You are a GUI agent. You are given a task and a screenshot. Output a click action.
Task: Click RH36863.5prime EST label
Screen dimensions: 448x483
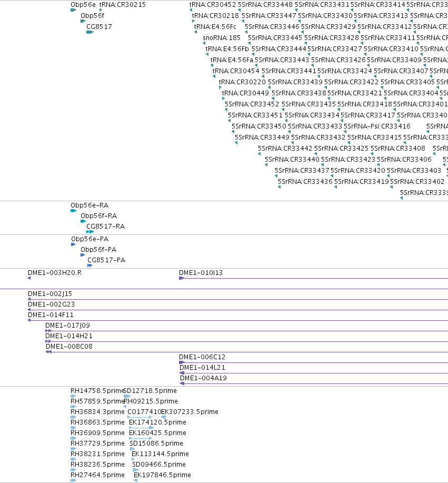click(97, 422)
